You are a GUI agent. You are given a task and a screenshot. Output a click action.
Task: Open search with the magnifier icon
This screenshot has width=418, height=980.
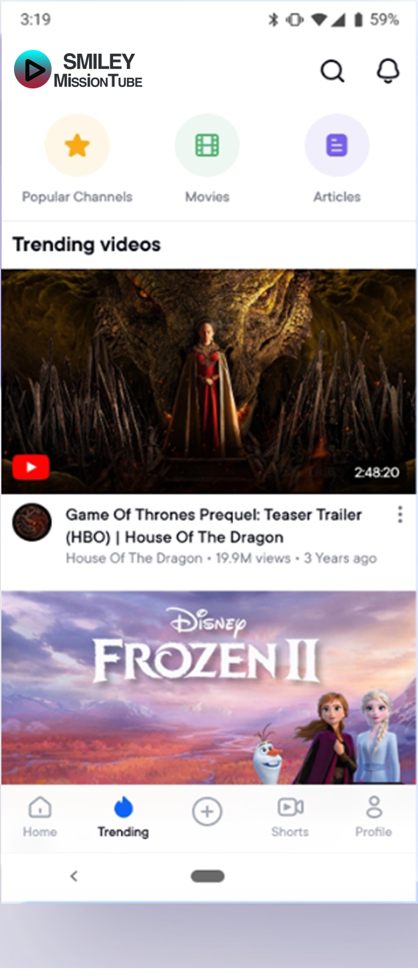click(332, 70)
